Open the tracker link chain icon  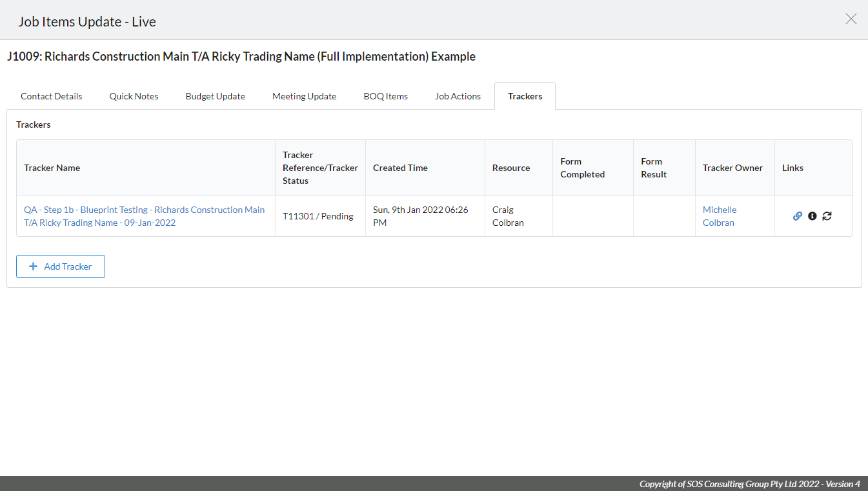tap(797, 216)
